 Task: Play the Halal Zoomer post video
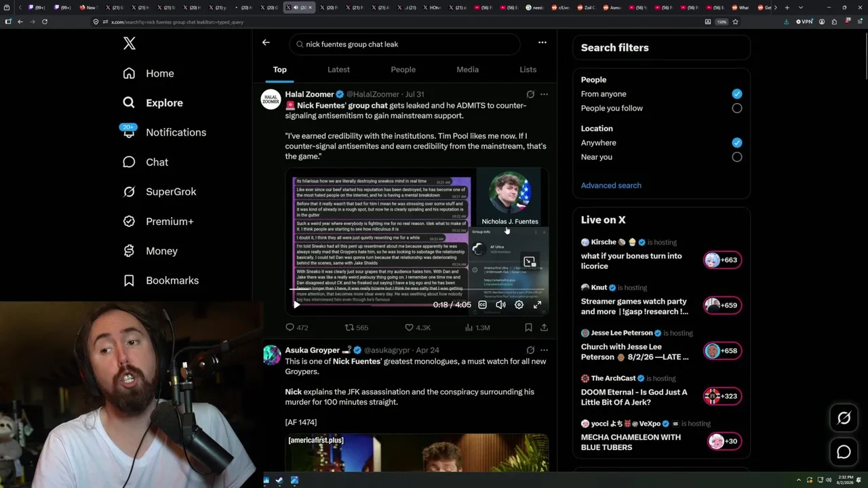click(x=296, y=305)
